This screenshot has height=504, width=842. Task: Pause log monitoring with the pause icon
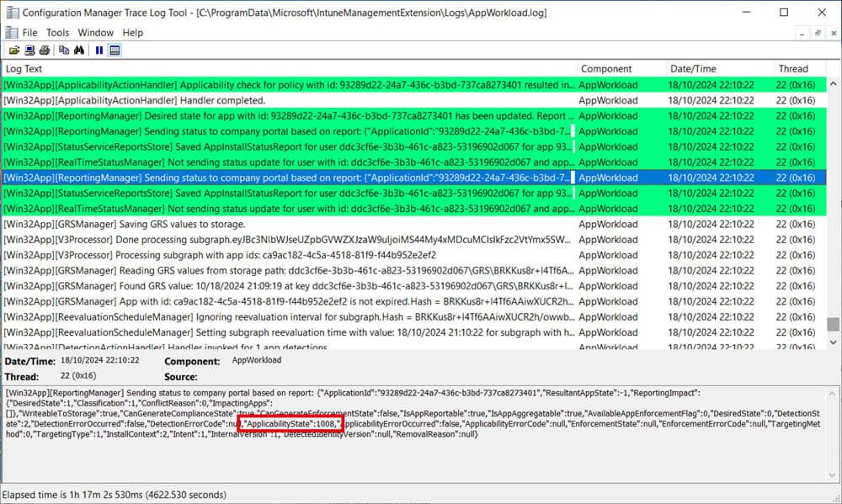pyautogui.click(x=99, y=50)
